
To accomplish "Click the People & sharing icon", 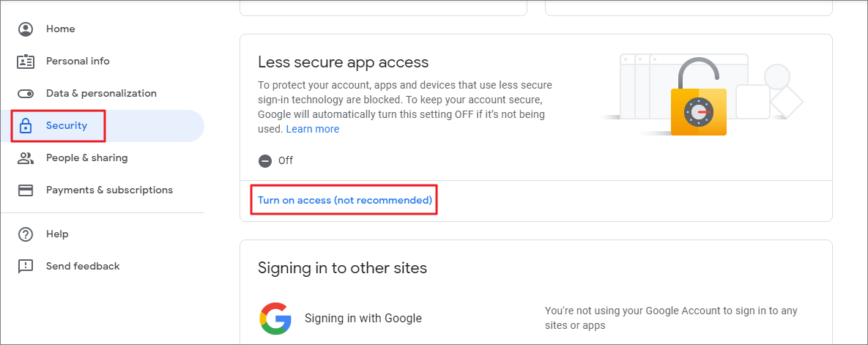I will (x=26, y=157).
